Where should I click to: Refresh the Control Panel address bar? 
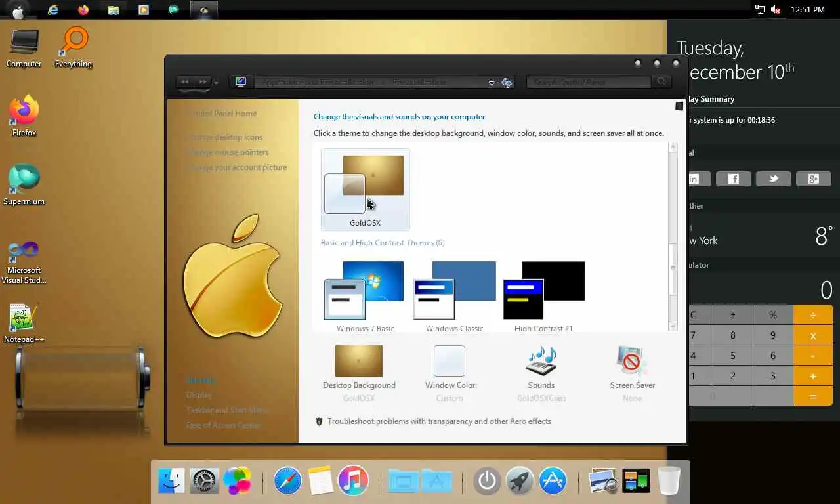pyautogui.click(x=507, y=83)
